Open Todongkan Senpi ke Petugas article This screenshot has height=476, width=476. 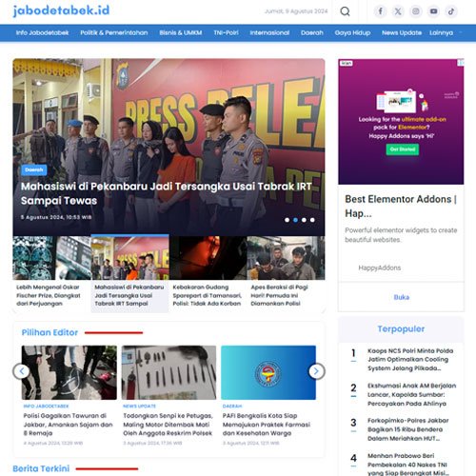[x=168, y=425]
